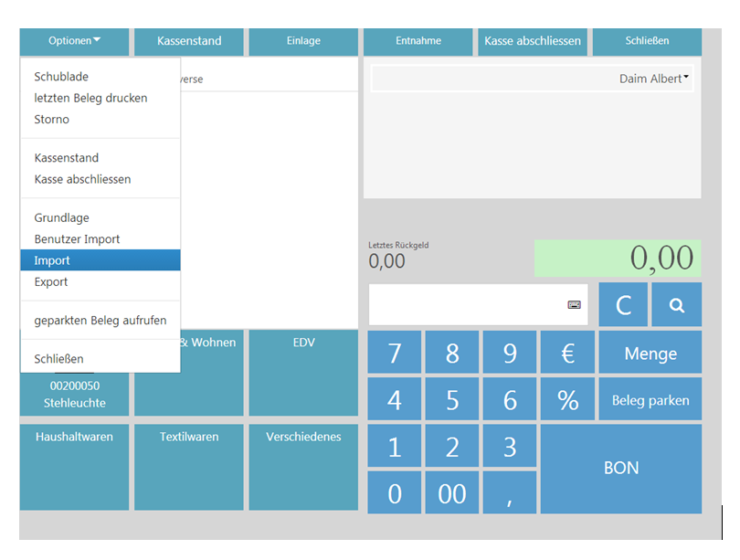Click the BON receipt button

click(x=621, y=468)
